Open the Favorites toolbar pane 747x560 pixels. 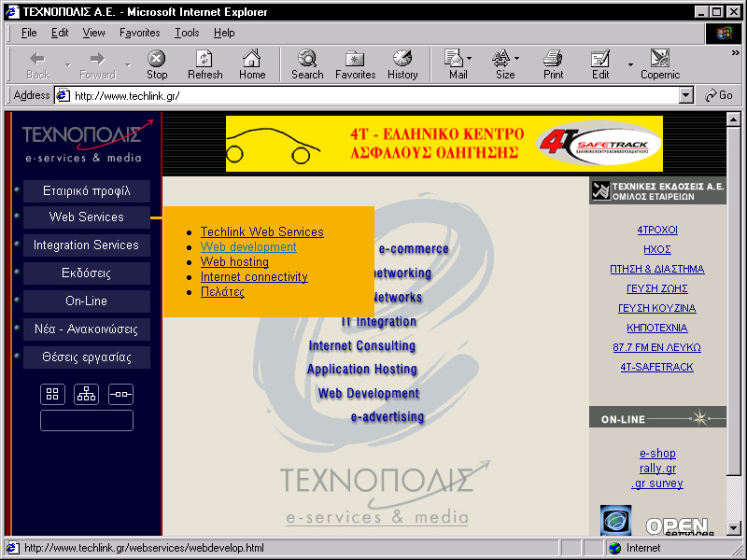pyautogui.click(x=356, y=65)
